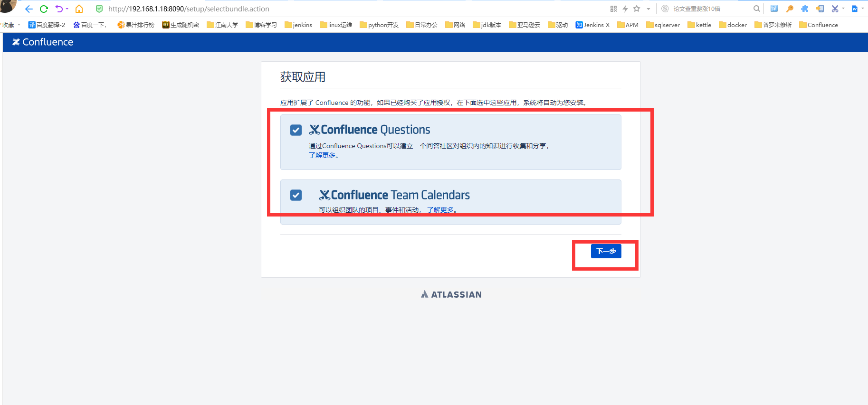
Task: Click 了解更多 link for Team Calendars
Action: [440, 210]
